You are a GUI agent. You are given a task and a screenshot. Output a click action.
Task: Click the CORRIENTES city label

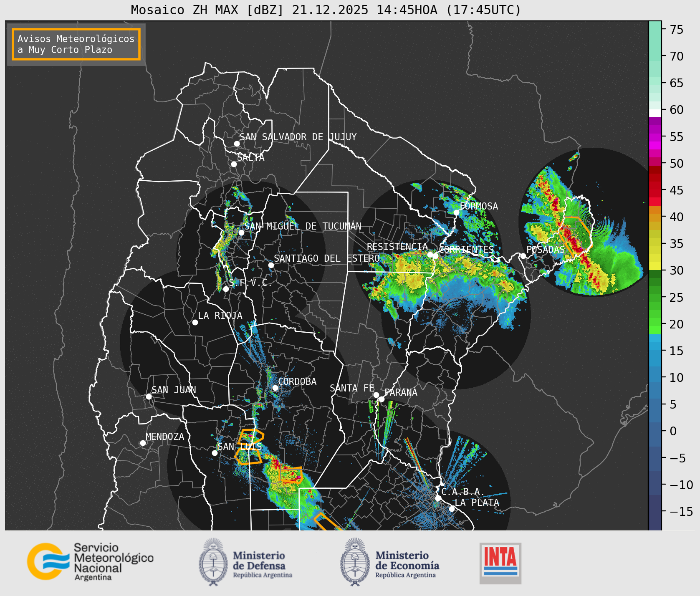point(466,250)
